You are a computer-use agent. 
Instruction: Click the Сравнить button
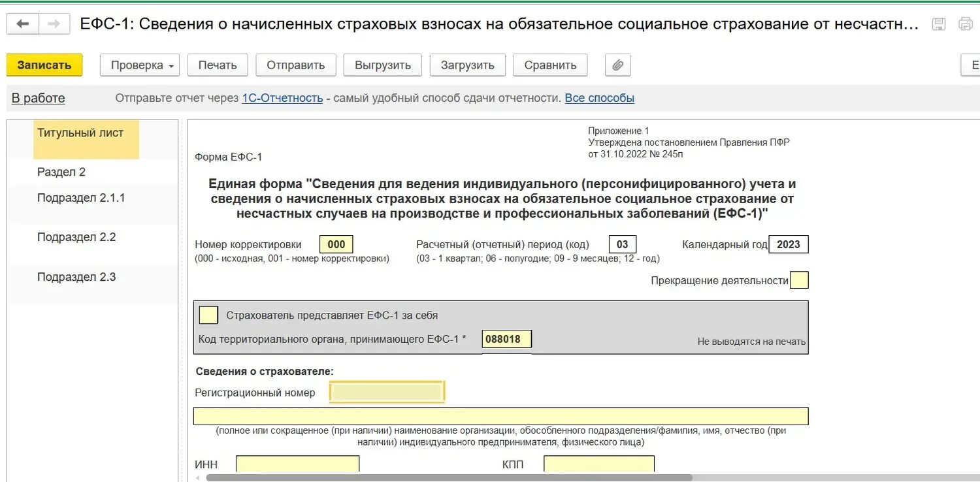pos(550,65)
